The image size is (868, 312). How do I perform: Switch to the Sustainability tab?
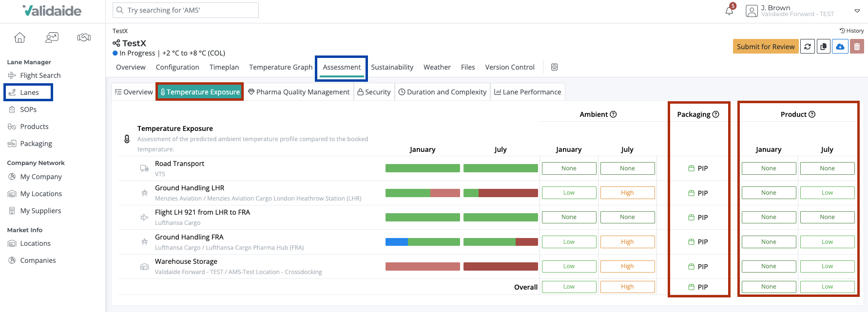(392, 67)
